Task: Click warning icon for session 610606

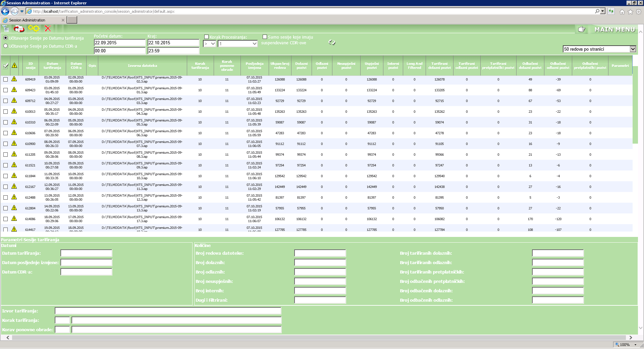Action: [14, 133]
